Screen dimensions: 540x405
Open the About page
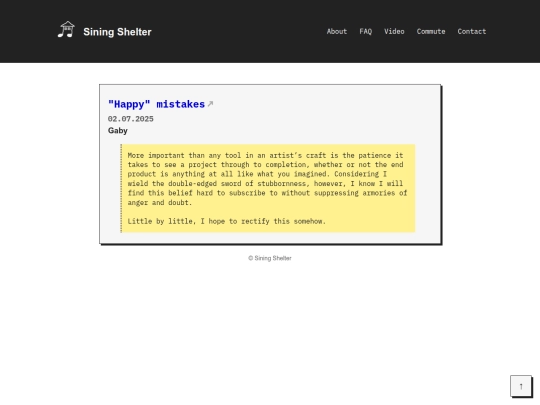click(336, 31)
